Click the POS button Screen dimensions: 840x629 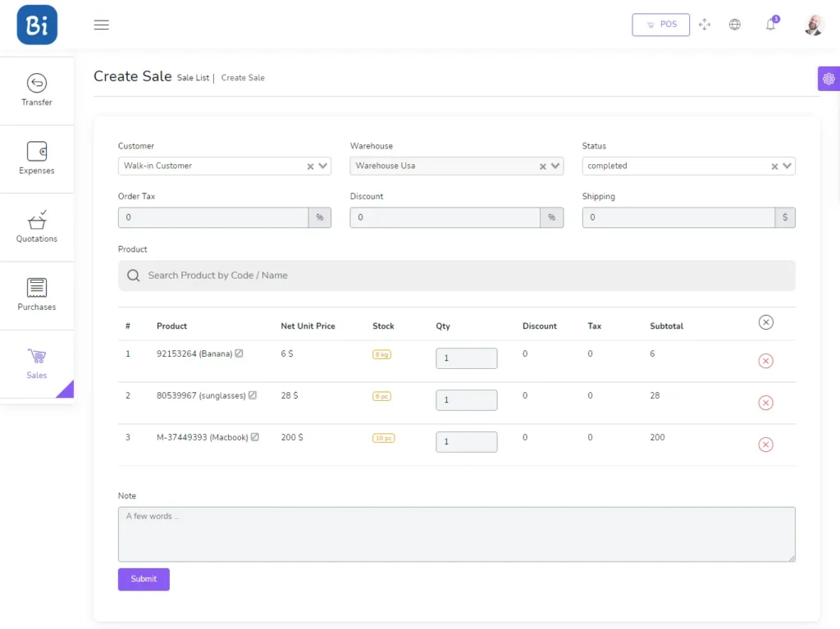[x=660, y=25]
